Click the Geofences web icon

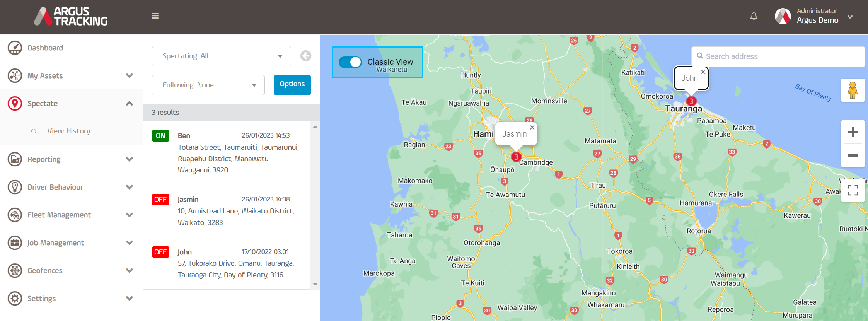(x=15, y=271)
